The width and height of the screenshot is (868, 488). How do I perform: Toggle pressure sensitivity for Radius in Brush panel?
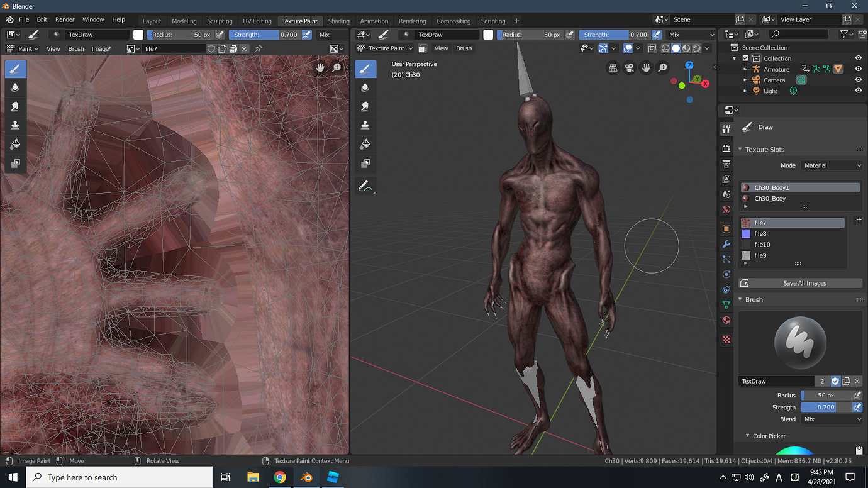pyautogui.click(x=857, y=395)
